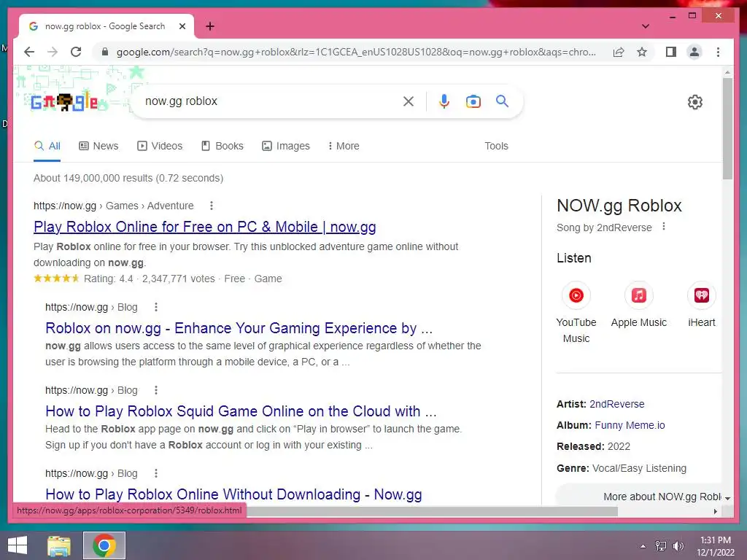747x560 pixels.
Task: Open the taskbar clock and date
Action: coord(716,546)
